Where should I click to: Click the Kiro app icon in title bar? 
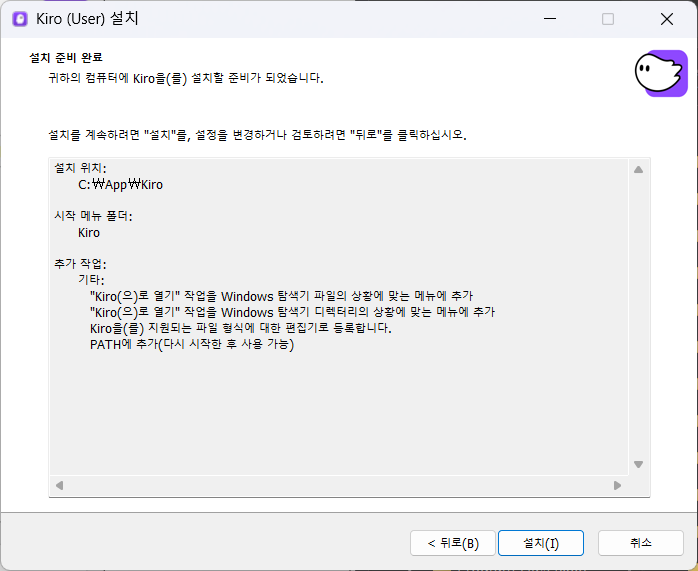click(x=20, y=19)
